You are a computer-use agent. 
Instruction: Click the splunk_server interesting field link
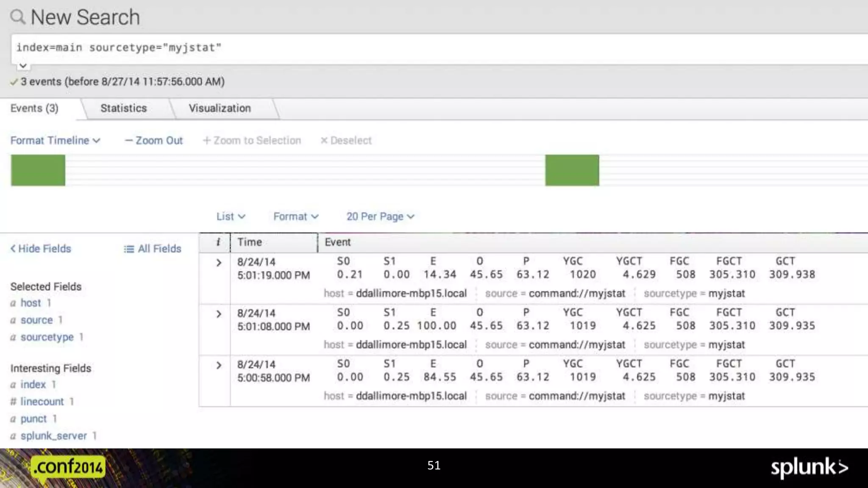[x=53, y=436]
